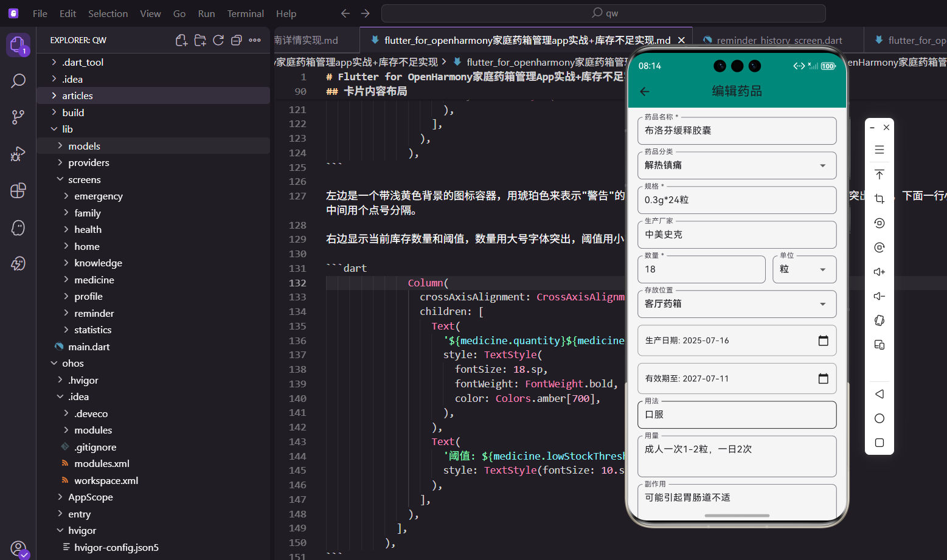Open the Terminal menu
947x560 pixels.
pos(245,13)
